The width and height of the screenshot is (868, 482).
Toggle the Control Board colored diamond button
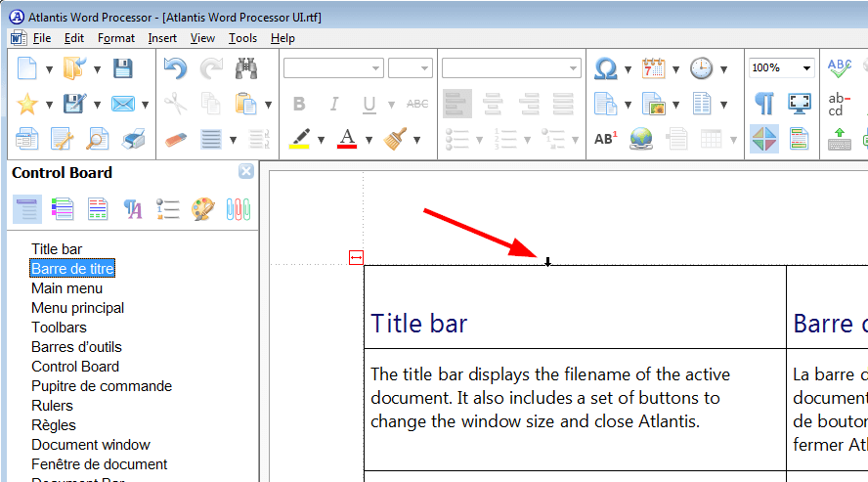coord(764,139)
